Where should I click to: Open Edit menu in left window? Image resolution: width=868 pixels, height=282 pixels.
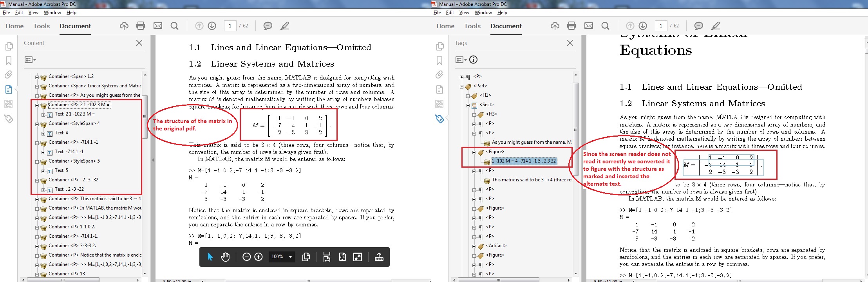[x=19, y=13]
